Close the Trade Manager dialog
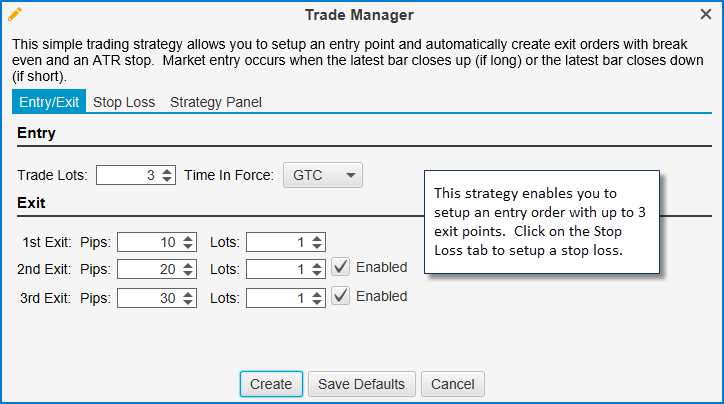The height and width of the screenshot is (404, 724). pos(706,15)
